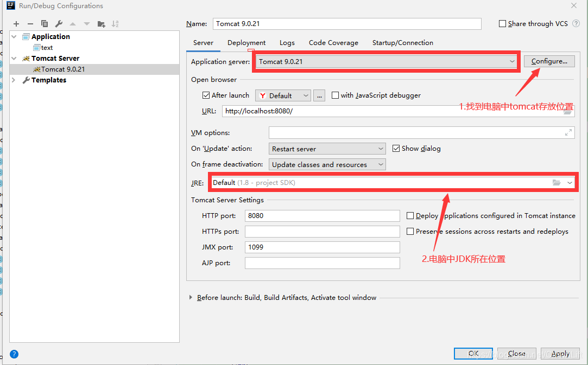Sort configurations alphabetically icon
Screen dimensions: 588x365
tap(115, 24)
